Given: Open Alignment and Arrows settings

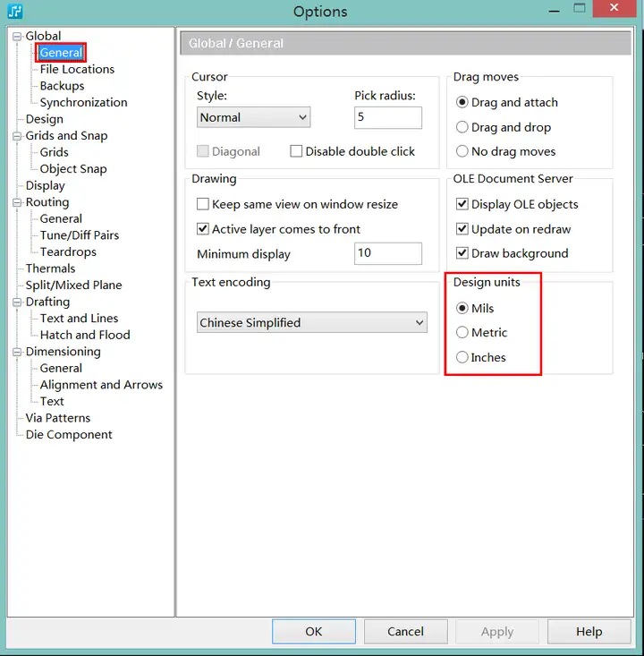Looking at the screenshot, I should [x=101, y=385].
